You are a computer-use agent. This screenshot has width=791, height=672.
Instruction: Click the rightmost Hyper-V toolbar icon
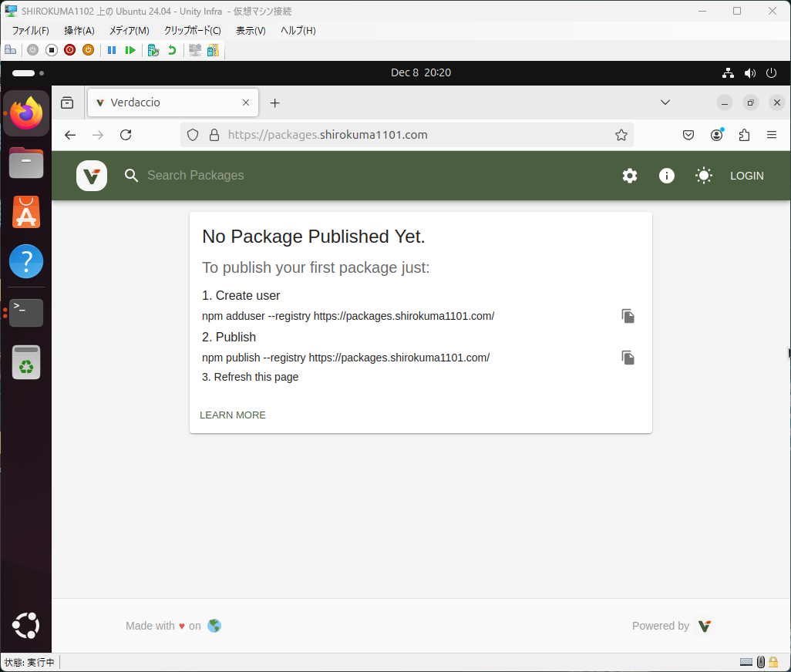(214, 50)
